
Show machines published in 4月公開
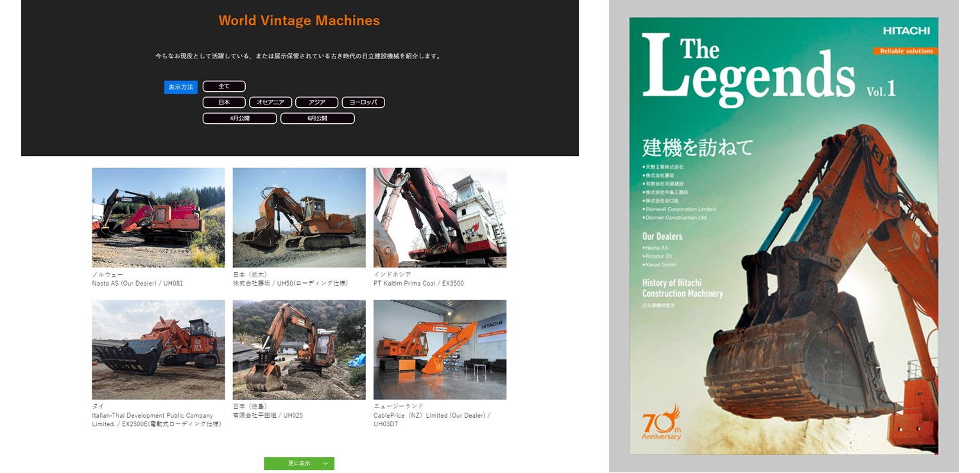(x=239, y=119)
